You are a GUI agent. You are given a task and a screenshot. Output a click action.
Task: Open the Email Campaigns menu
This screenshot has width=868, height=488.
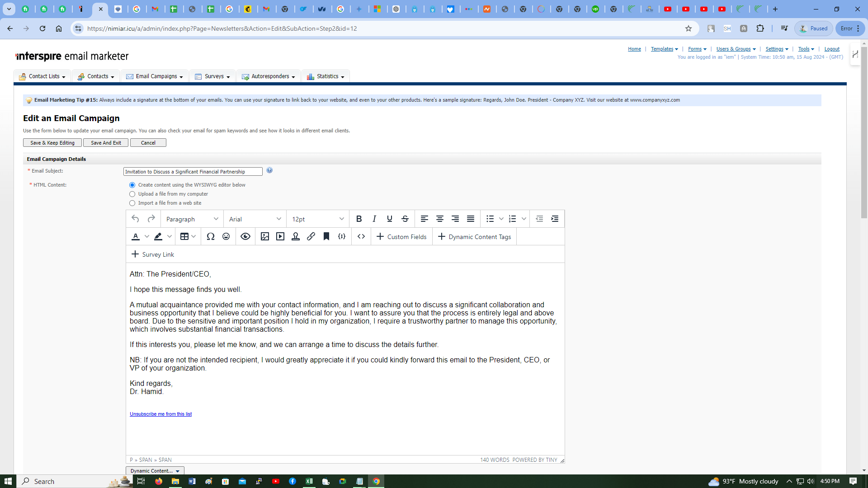pos(155,76)
